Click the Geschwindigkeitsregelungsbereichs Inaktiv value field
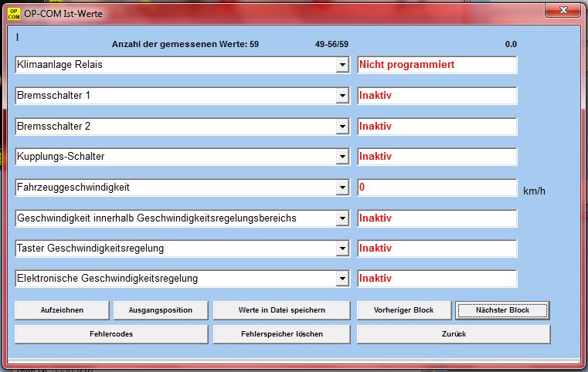This screenshot has width=588, height=372. 437,218
